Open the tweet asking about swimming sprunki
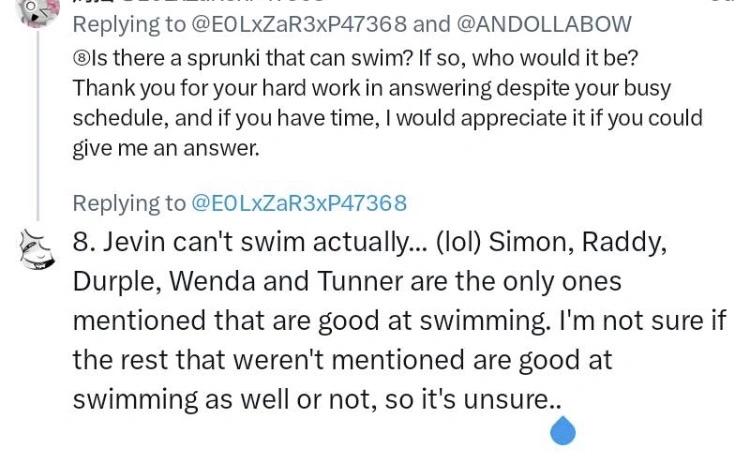750x453 pixels. (387, 103)
